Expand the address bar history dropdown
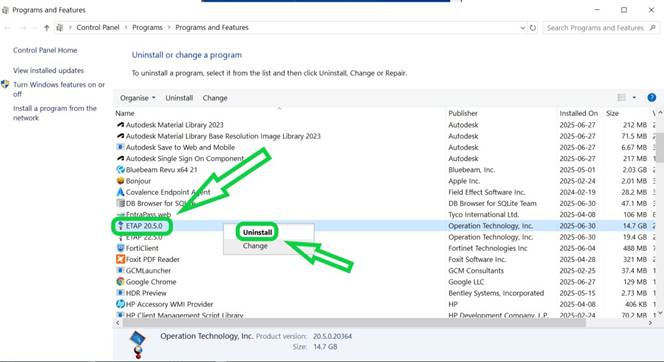 click(523, 28)
